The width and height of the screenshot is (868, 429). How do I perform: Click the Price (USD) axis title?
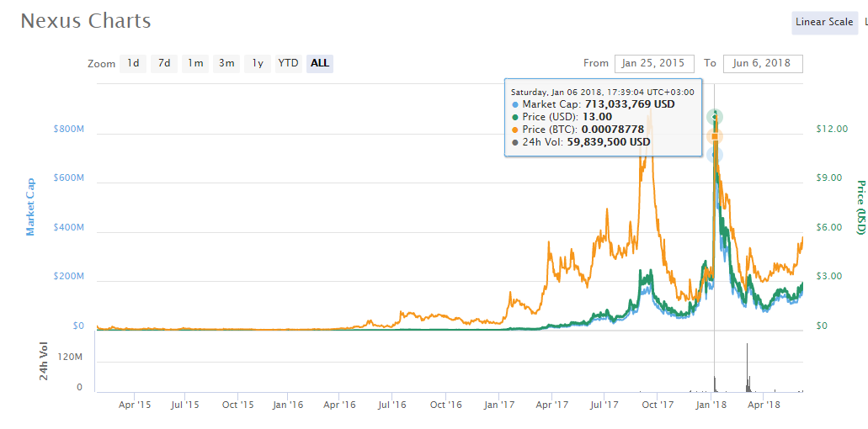coord(860,207)
